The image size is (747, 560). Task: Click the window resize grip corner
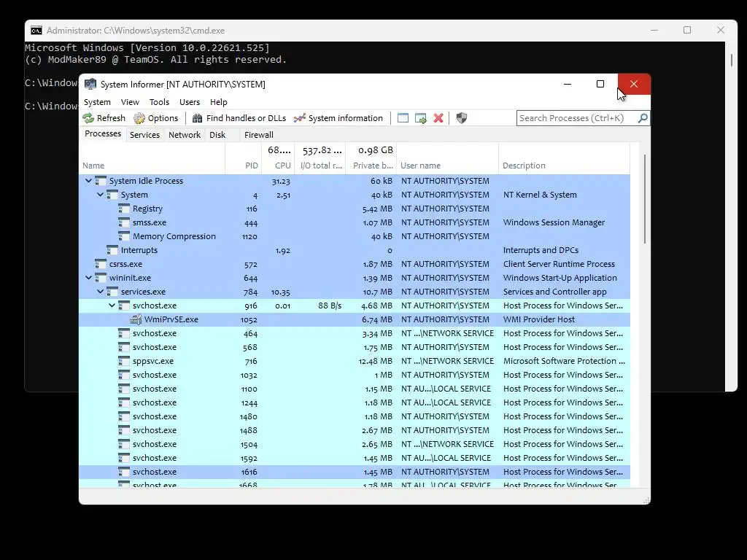[x=646, y=500]
